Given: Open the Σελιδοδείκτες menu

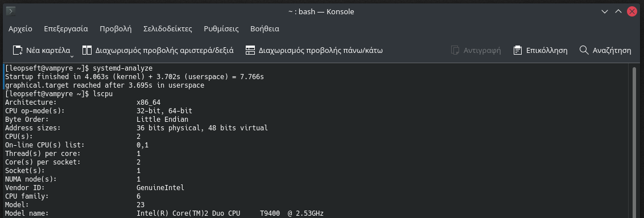Looking at the screenshot, I should [x=168, y=28].
